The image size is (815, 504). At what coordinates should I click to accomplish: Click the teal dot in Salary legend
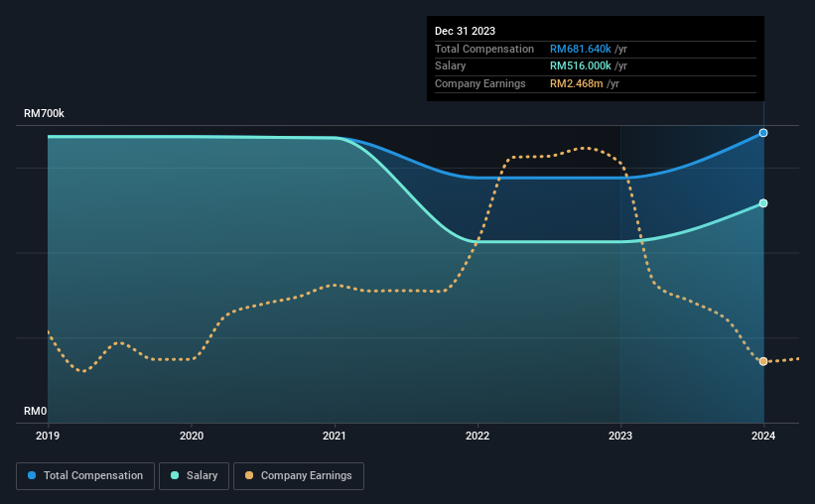pos(175,475)
